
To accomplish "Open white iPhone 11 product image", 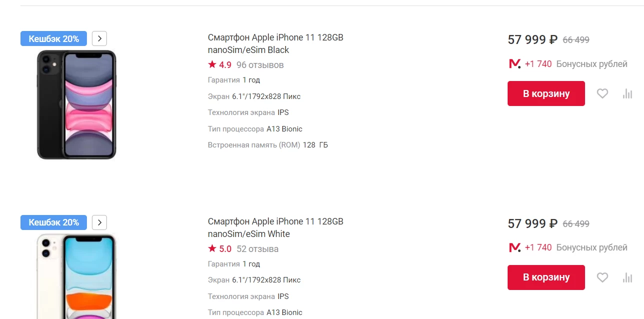I will (76, 276).
